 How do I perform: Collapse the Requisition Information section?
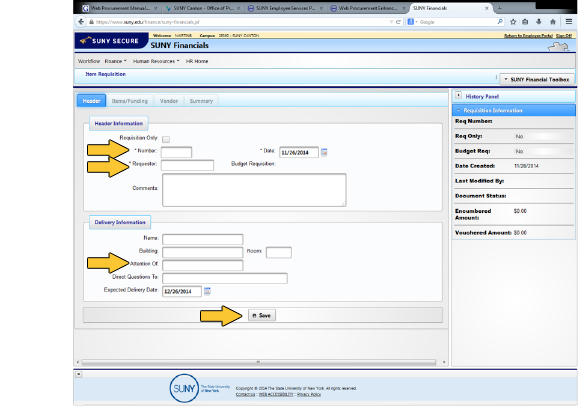(459, 110)
